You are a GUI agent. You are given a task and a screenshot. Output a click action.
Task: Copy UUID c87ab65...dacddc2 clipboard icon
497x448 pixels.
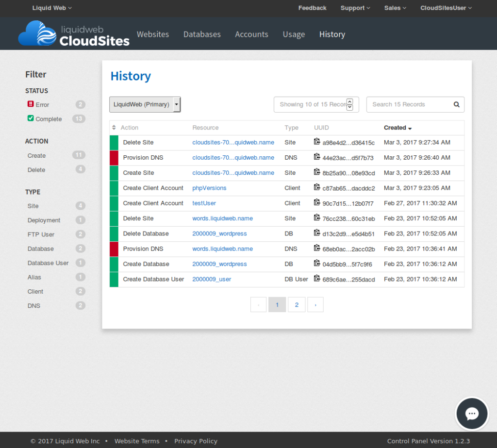[316, 187]
